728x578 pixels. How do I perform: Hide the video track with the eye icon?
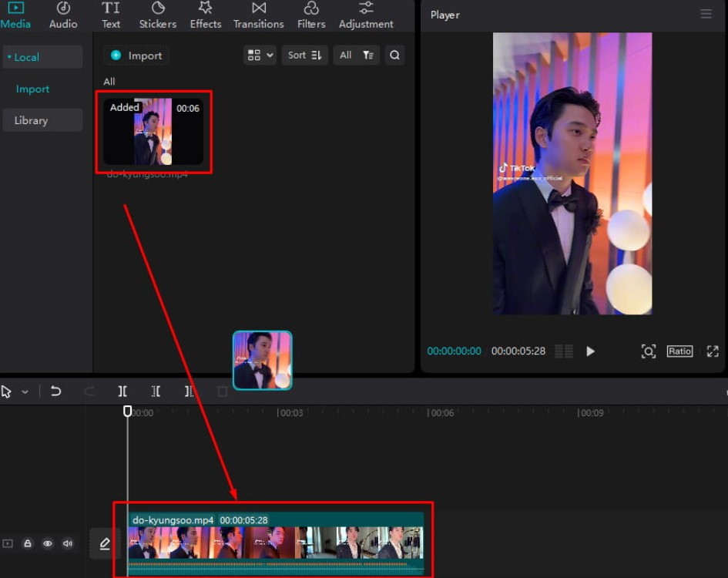tap(48, 543)
